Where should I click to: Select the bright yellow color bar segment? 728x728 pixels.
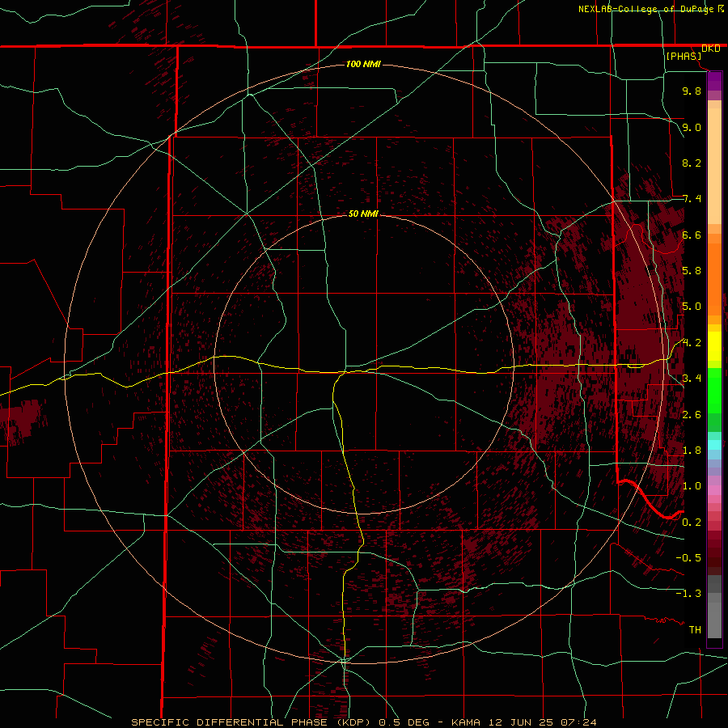[714, 346]
